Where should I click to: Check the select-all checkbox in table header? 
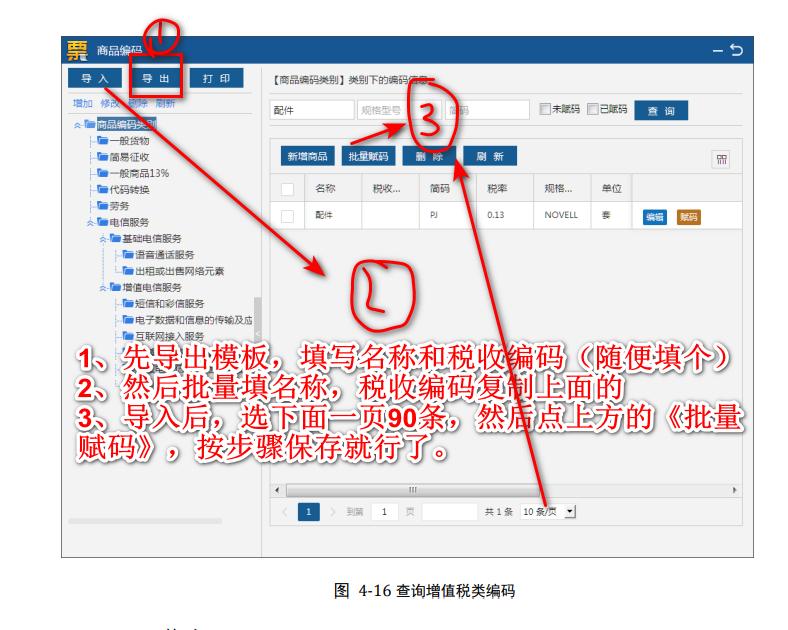pyautogui.click(x=287, y=189)
